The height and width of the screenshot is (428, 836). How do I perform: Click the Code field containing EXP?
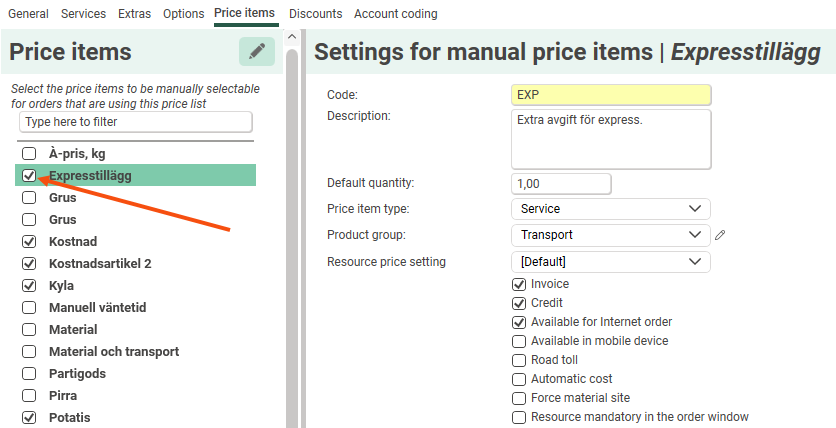pyautogui.click(x=610, y=95)
